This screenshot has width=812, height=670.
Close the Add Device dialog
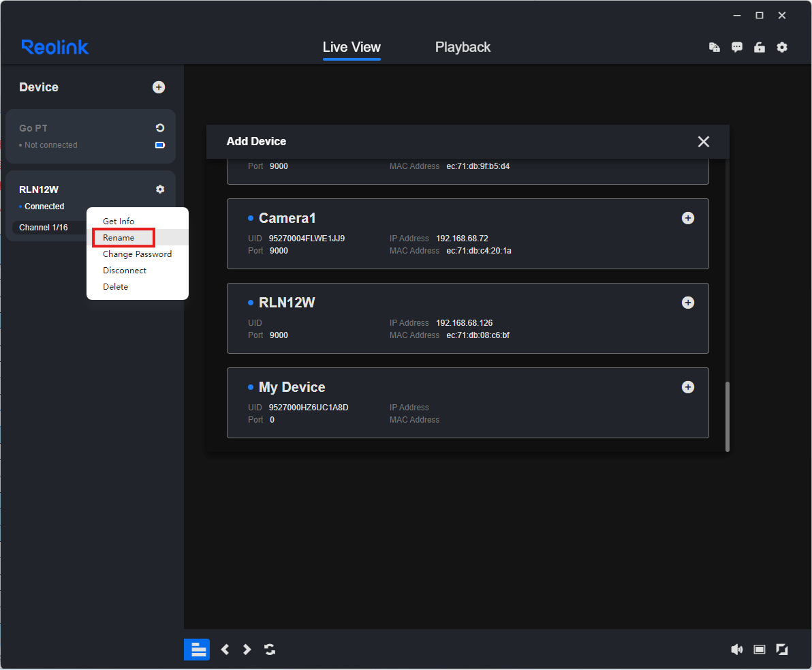click(x=703, y=142)
